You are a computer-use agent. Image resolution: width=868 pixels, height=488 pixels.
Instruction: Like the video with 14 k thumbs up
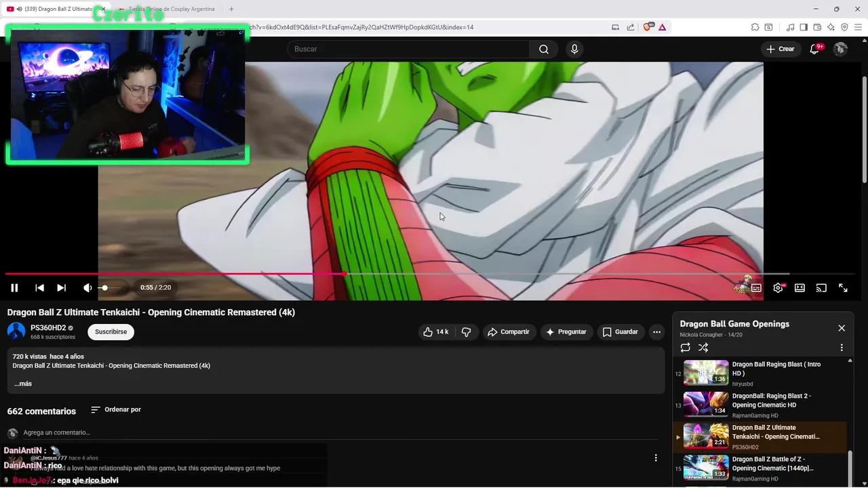pos(435,332)
